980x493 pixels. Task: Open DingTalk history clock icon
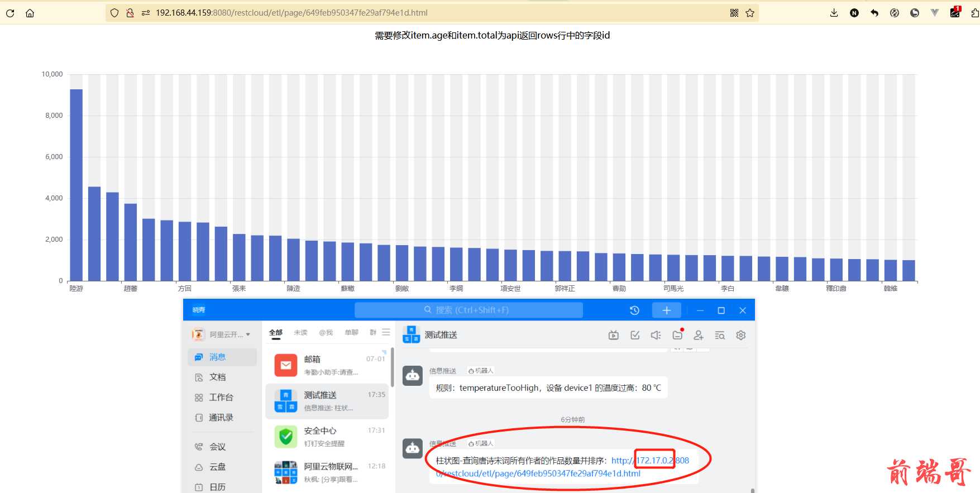634,310
